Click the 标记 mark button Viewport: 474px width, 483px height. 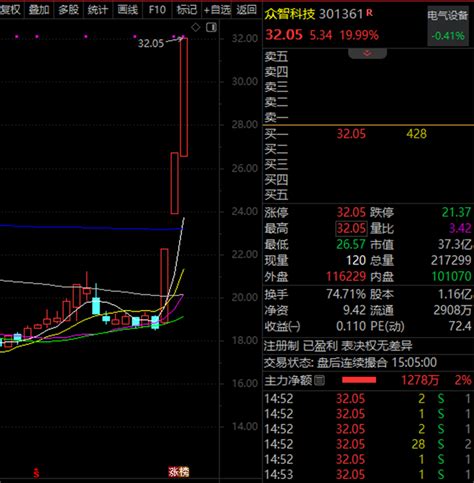pos(187,10)
